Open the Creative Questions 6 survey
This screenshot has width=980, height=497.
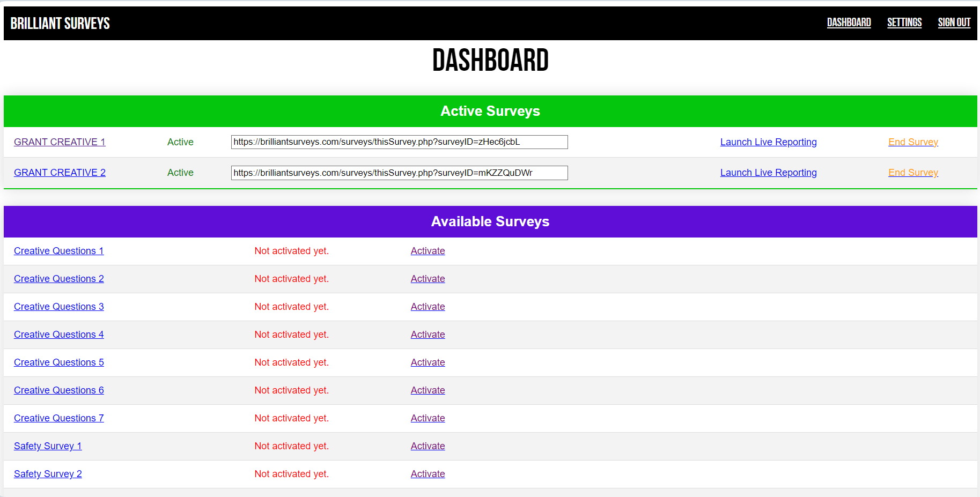[59, 390]
